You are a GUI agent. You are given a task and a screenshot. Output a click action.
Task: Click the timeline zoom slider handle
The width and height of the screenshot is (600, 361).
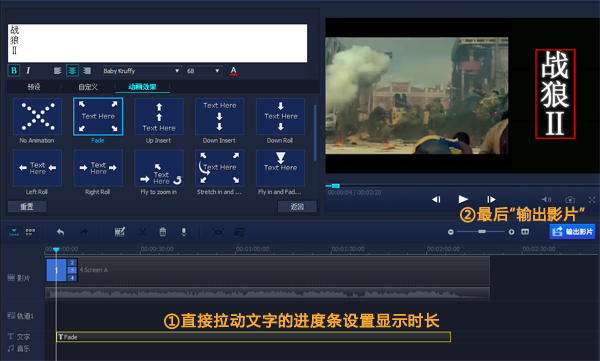pos(482,232)
